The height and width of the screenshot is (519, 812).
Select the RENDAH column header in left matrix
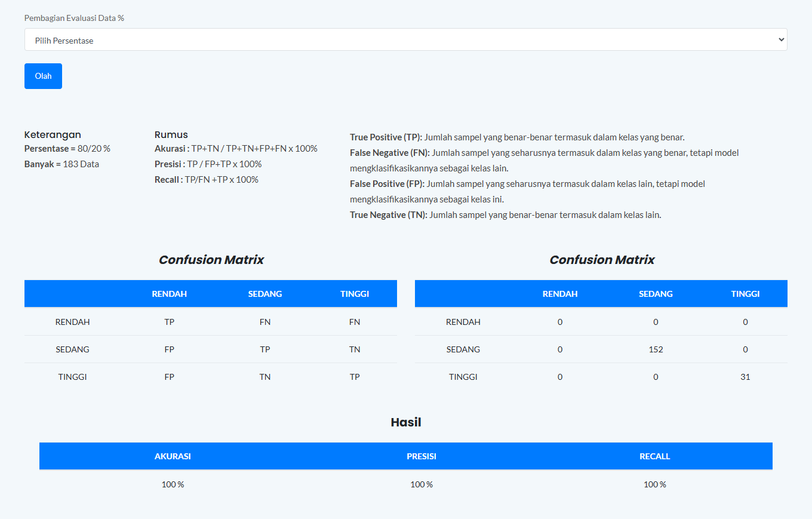170,293
